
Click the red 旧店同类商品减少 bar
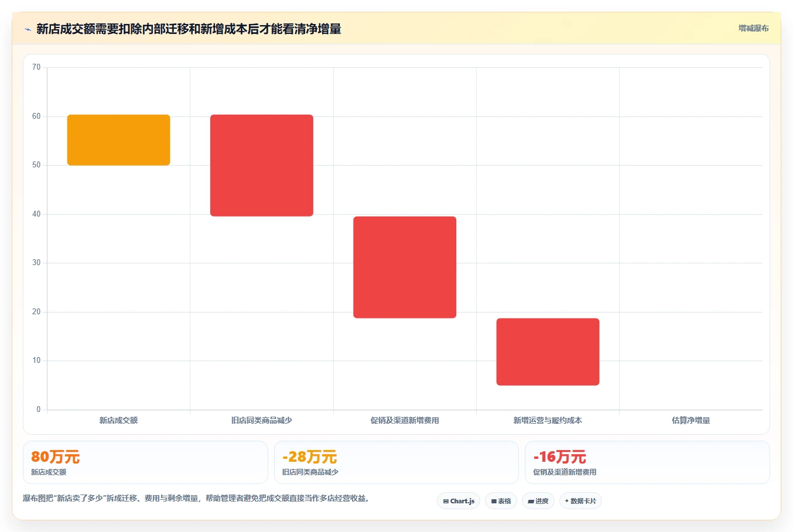[x=262, y=166]
